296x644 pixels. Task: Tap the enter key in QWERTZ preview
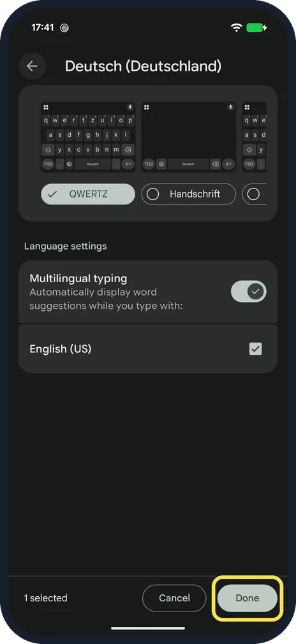(128, 164)
